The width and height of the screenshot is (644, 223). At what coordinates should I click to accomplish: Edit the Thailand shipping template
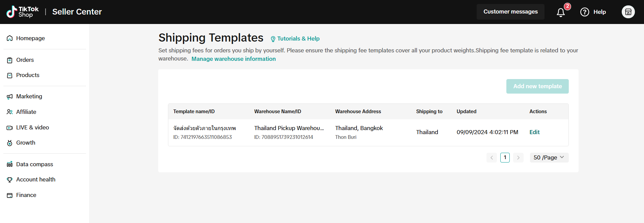pos(534,132)
